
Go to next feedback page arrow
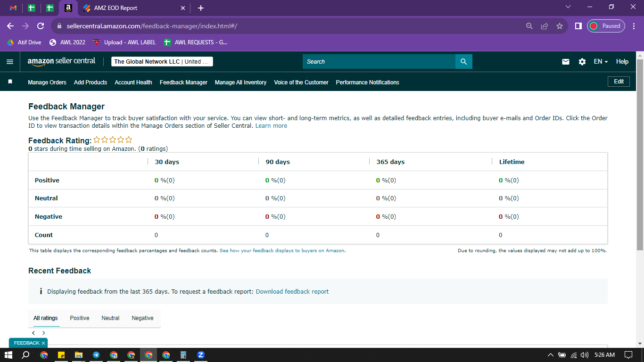[44, 333]
